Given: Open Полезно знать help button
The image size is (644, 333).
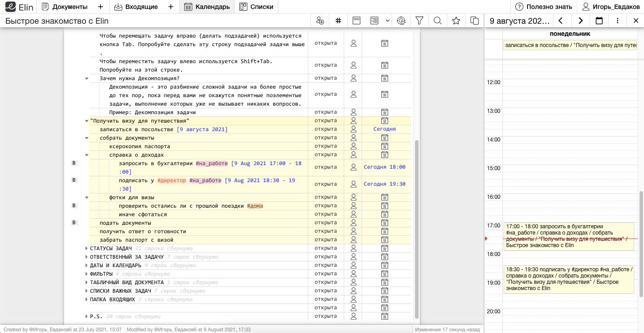Looking at the screenshot, I should pyautogui.click(x=544, y=7).
